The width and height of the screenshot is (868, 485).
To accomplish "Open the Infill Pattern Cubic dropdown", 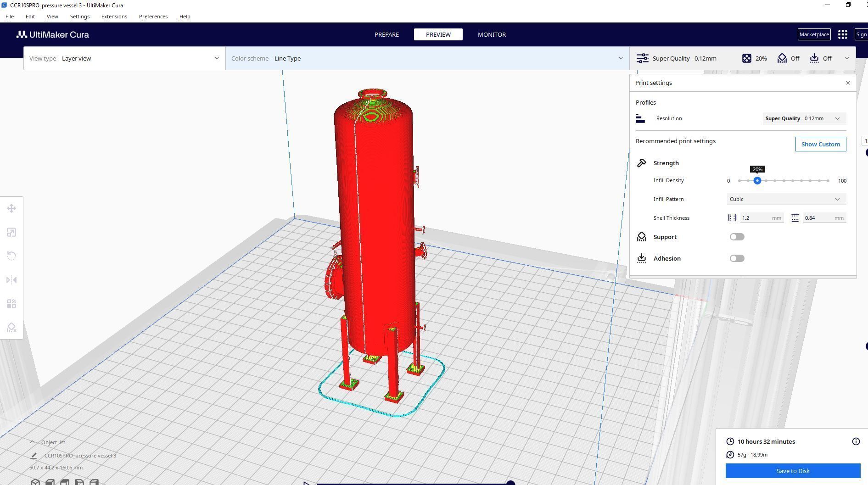I will pyautogui.click(x=786, y=199).
